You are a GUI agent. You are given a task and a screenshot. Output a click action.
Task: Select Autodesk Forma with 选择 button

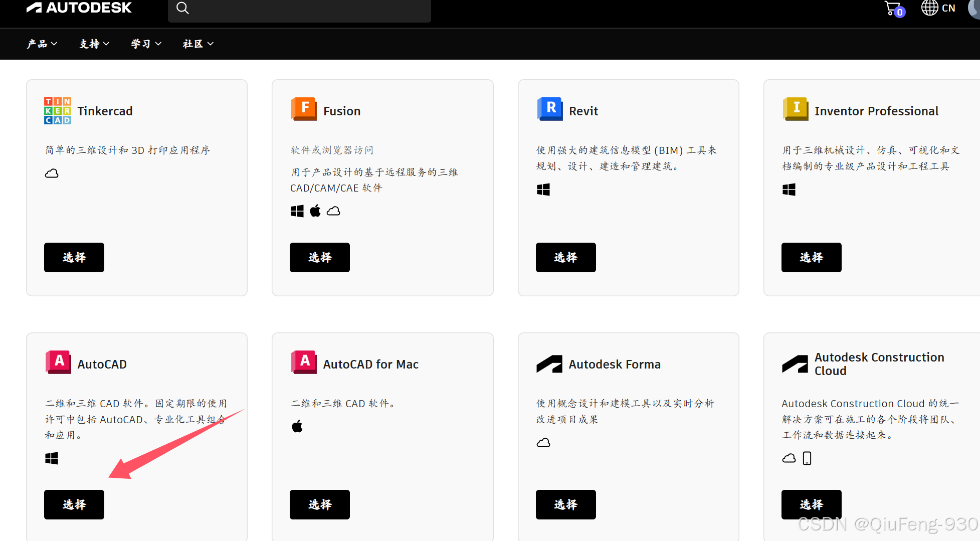click(566, 505)
